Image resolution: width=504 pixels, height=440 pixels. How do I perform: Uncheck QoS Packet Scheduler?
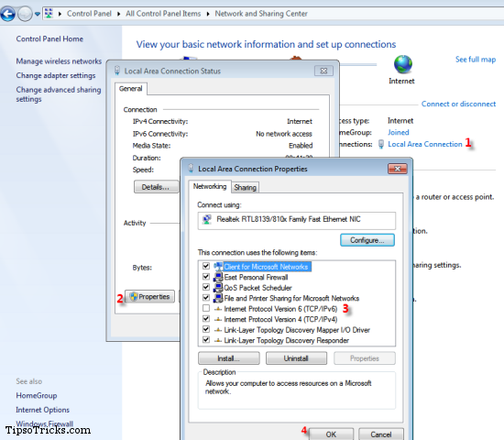pyautogui.click(x=206, y=287)
